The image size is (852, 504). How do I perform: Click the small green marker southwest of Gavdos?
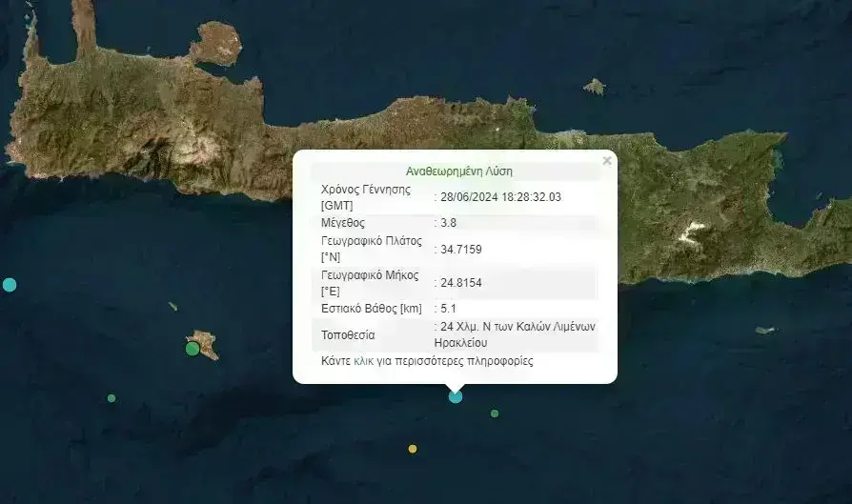[x=112, y=398]
